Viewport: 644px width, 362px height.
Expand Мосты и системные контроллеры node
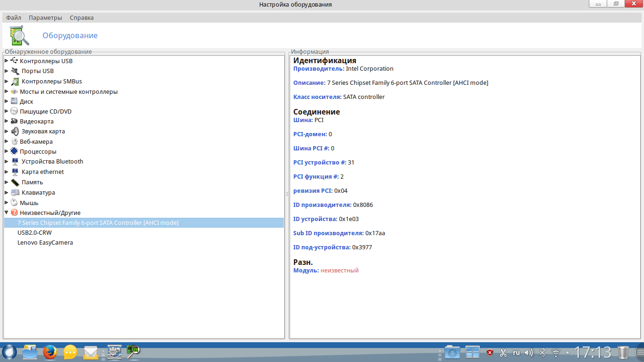7,91
